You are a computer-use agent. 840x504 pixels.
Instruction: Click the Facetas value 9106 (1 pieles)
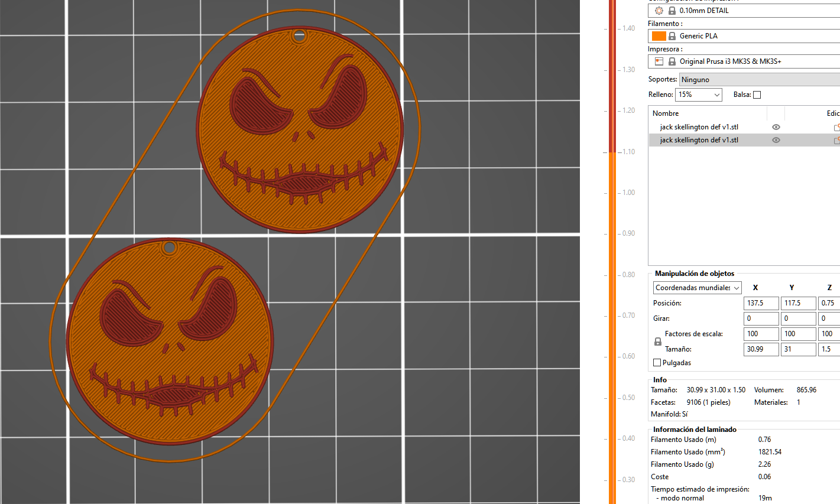(x=708, y=402)
